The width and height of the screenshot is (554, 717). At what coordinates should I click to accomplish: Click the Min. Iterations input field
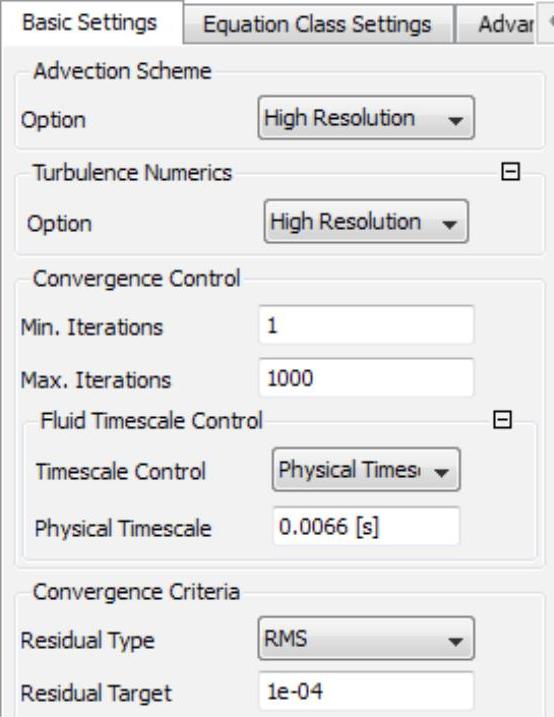click(x=366, y=325)
